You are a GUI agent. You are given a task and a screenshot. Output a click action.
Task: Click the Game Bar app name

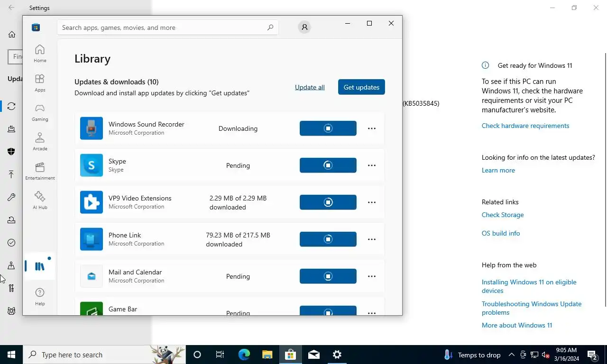[123, 309]
